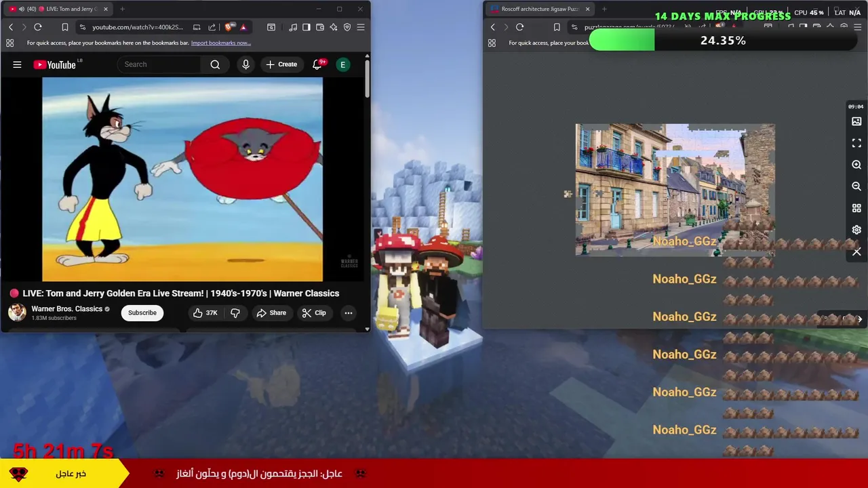The width and height of the screenshot is (868, 488).
Task: Start voice search with the microphone icon
Action: 245,64
